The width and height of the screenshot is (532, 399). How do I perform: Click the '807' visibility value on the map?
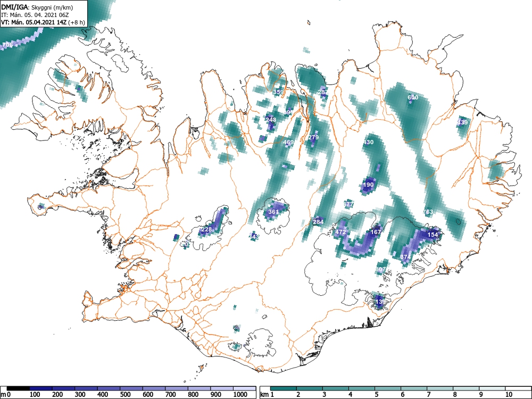tap(381, 269)
